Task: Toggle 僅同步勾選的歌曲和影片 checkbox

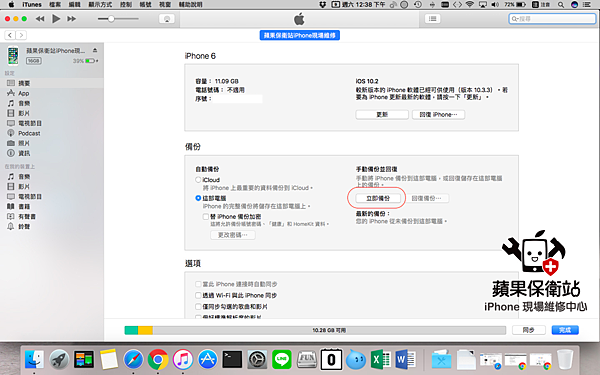Action: [x=198, y=307]
